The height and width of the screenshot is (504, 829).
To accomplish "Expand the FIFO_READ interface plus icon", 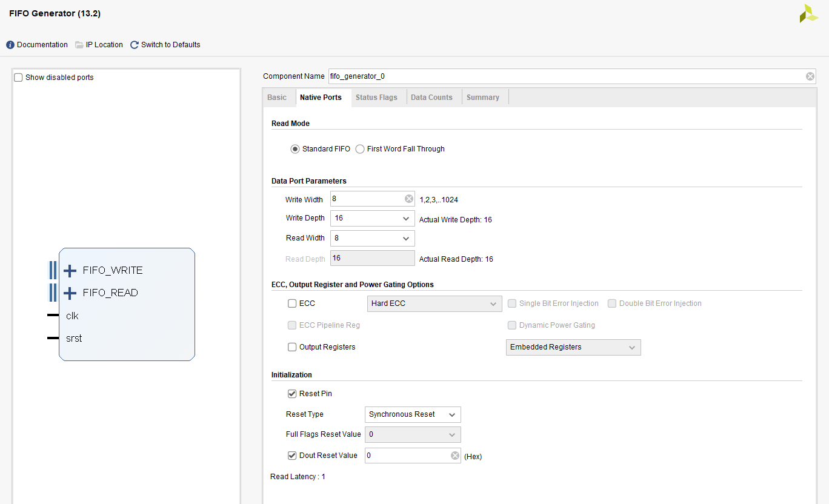I will coord(70,293).
